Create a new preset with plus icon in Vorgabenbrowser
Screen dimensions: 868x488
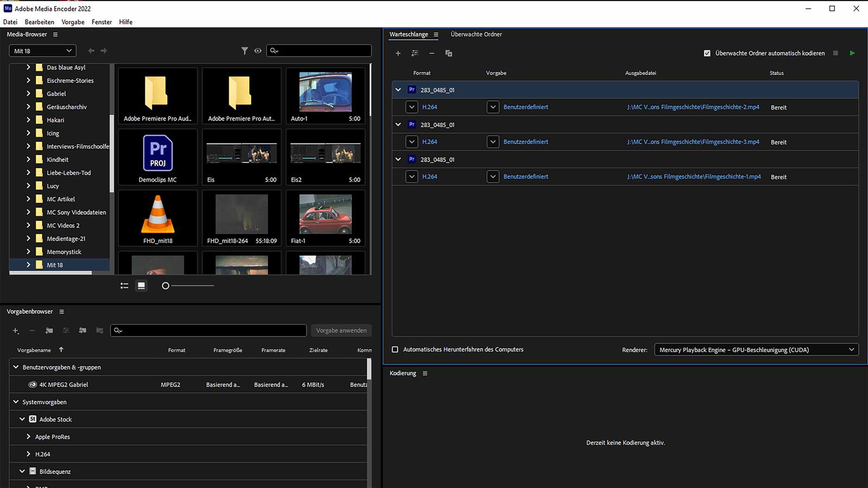pyautogui.click(x=15, y=331)
